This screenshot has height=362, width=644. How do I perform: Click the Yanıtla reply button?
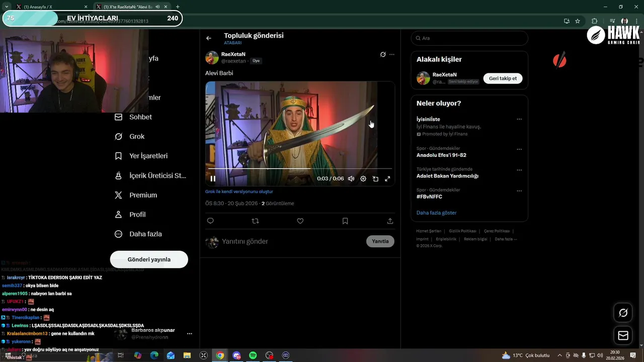click(x=380, y=241)
